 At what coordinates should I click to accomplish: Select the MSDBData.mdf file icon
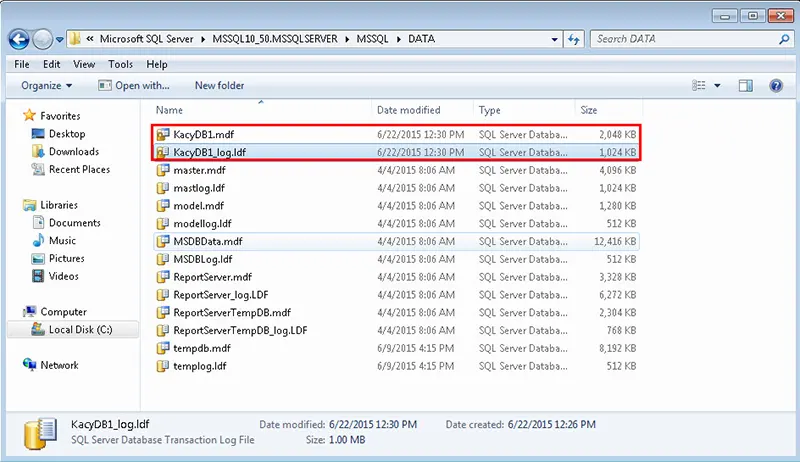pos(163,241)
